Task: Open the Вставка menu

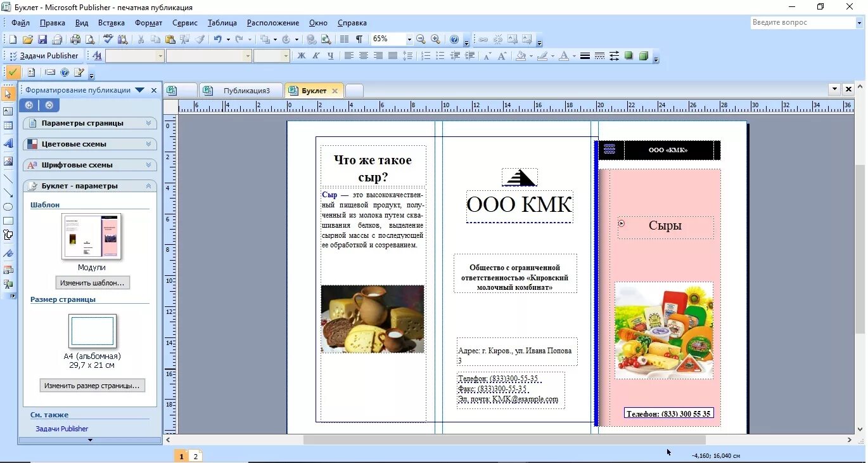Action: tap(111, 23)
